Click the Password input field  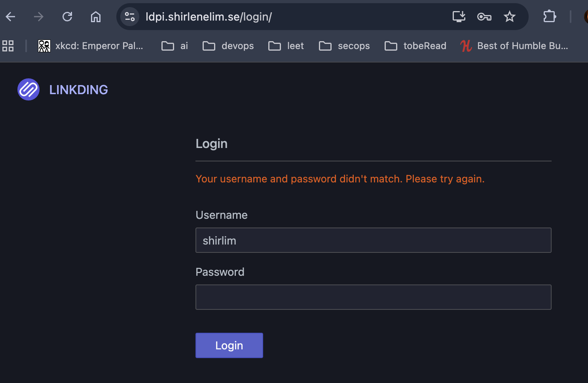coord(374,297)
